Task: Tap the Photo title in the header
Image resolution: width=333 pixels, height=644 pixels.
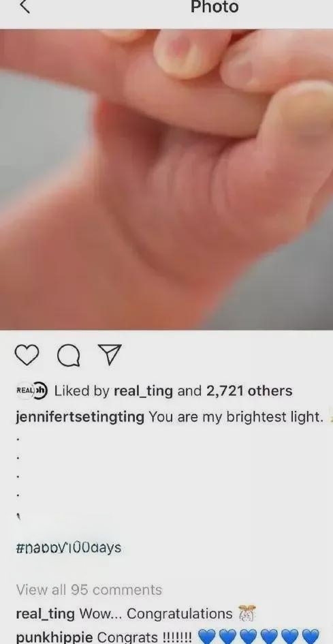Action: point(215,7)
